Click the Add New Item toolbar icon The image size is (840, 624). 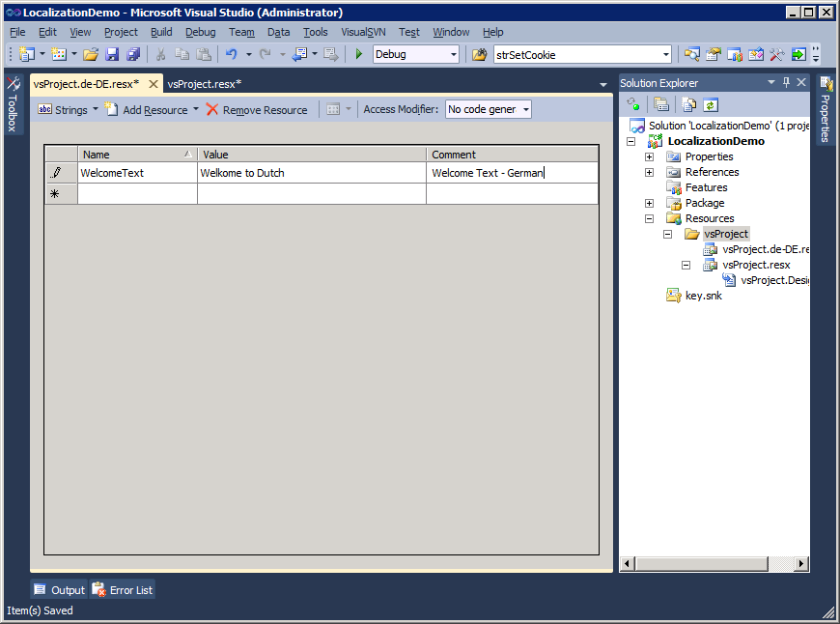[x=58, y=54]
